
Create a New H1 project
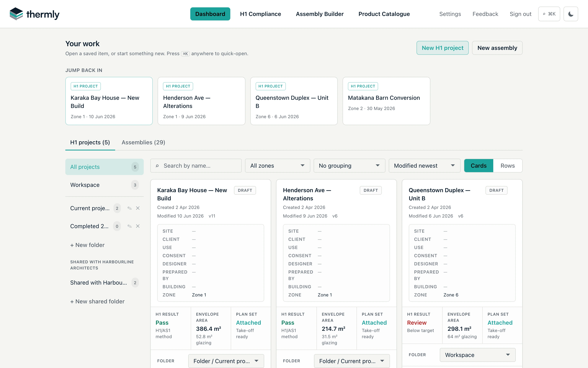442,48
